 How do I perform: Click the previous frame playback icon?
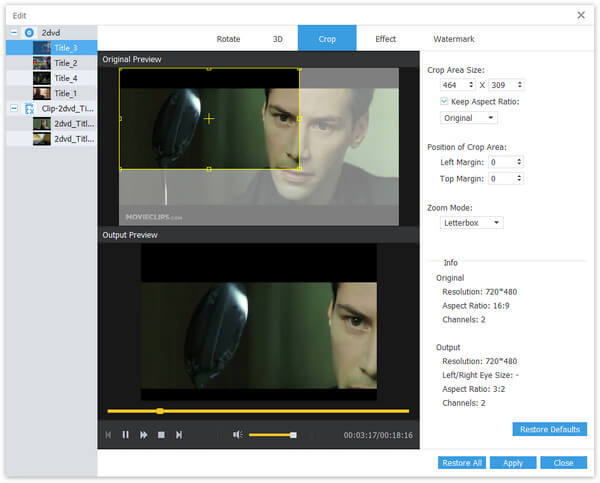[108, 435]
